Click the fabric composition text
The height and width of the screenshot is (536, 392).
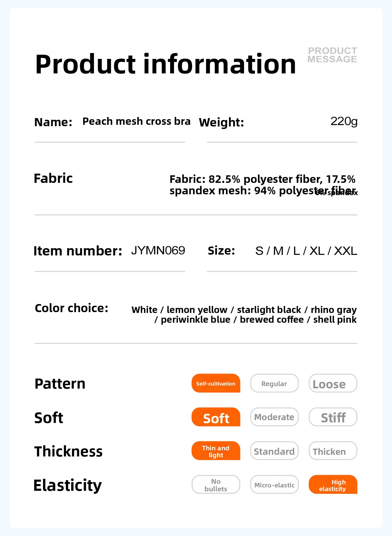(x=263, y=185)
